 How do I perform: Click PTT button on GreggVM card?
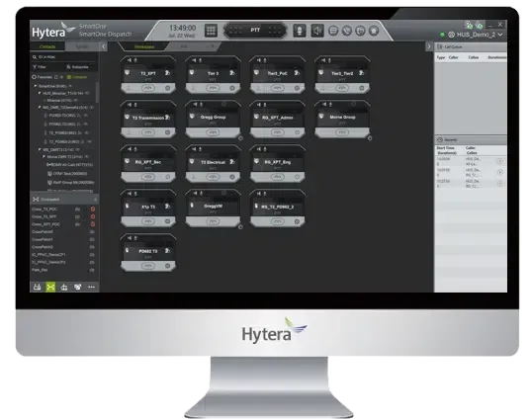213,221
